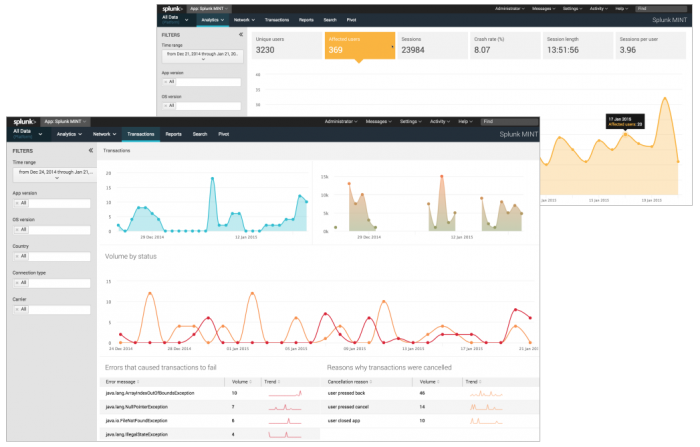
Task: Open Analytics menu in the Transactions window
Action: pyautogui.click(x=69, y=134)
